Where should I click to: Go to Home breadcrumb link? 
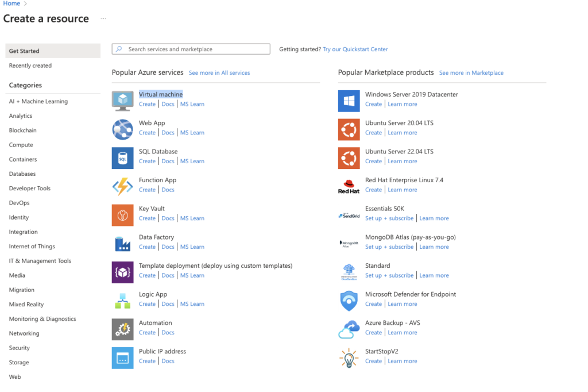pyautogui.click(x=11, y=3)
